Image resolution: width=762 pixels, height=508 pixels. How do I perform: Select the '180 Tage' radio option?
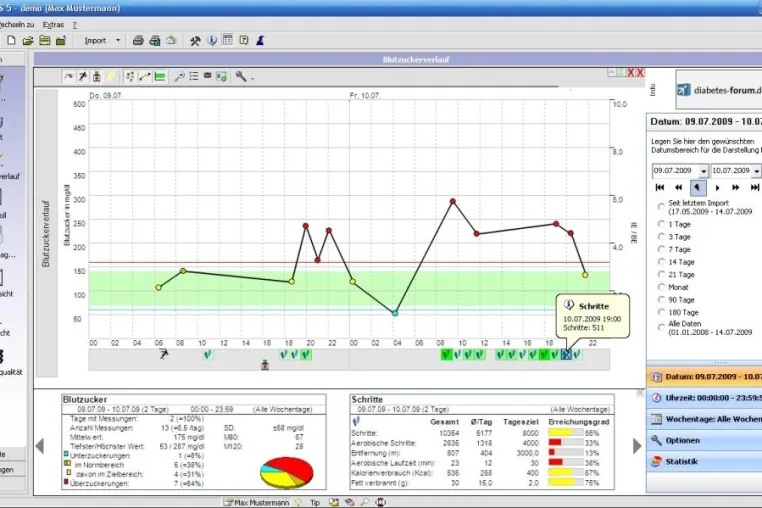(x=661, y=313)
